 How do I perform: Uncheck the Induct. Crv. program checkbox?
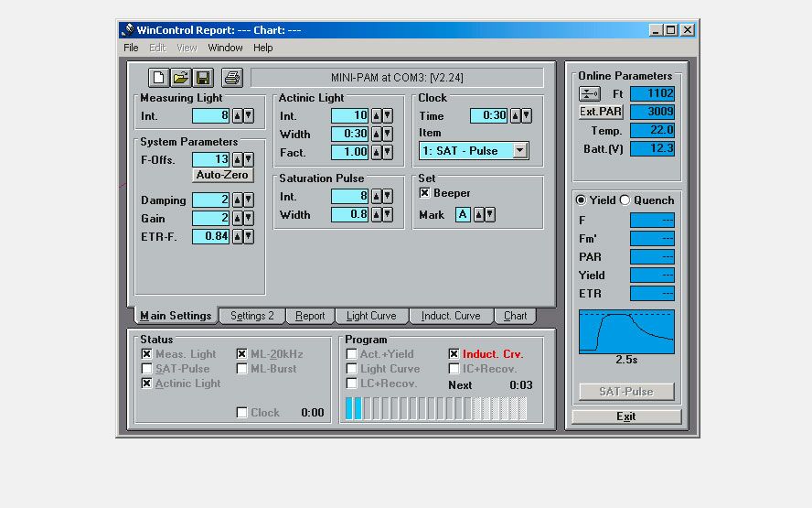pos(454,354)
